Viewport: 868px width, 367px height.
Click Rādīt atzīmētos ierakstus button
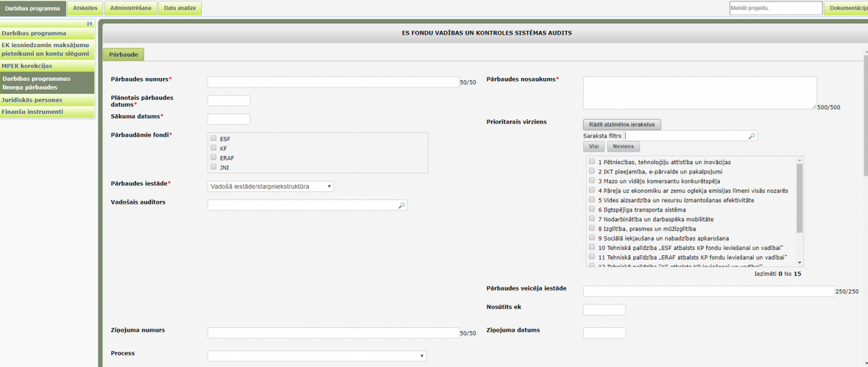point(622,124)
